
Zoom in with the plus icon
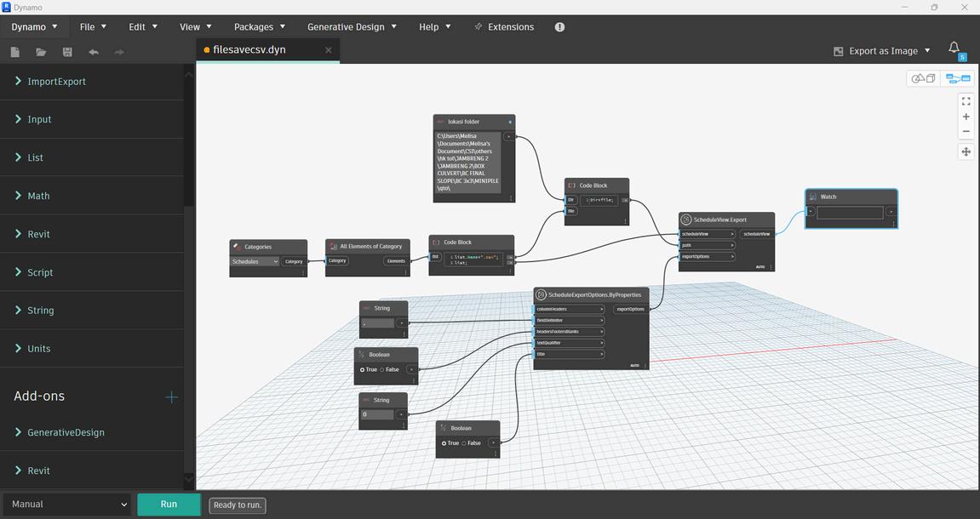pyautogui.click(x=966, y=117)
